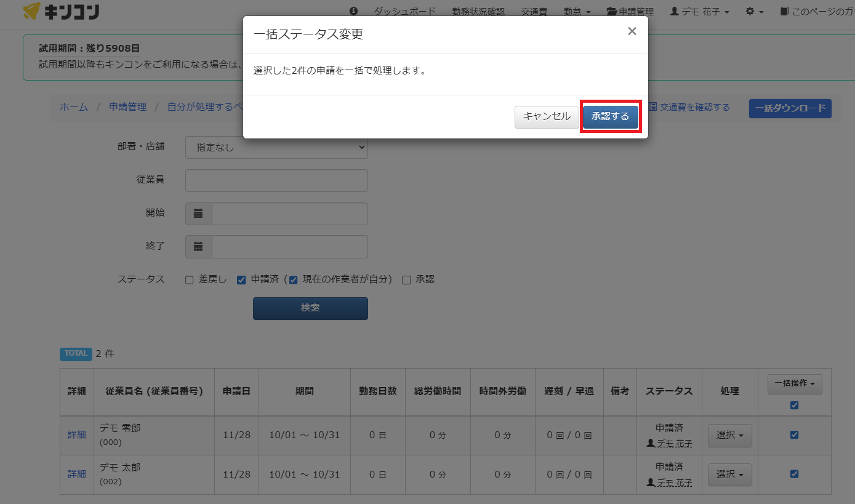Open 勤務状況確認 in the navbar
Screen dimensions: 855x504
tap(478, 12)
